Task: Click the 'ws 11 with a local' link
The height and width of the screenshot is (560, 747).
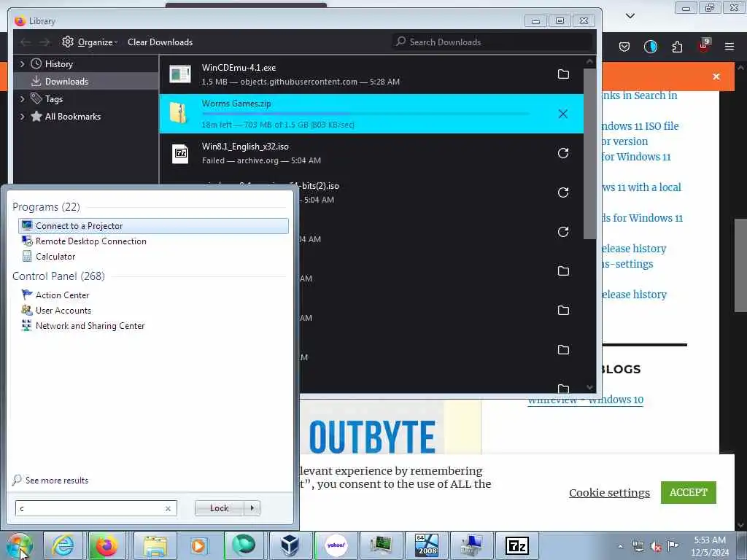Action: (x=642, y=187)
